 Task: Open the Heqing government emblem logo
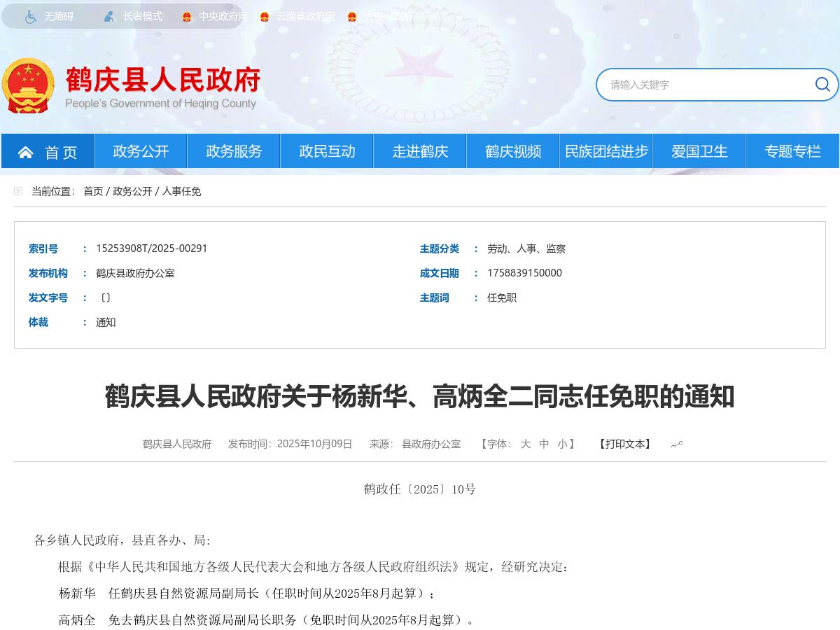pyautogui.click(x=29, y=85)
